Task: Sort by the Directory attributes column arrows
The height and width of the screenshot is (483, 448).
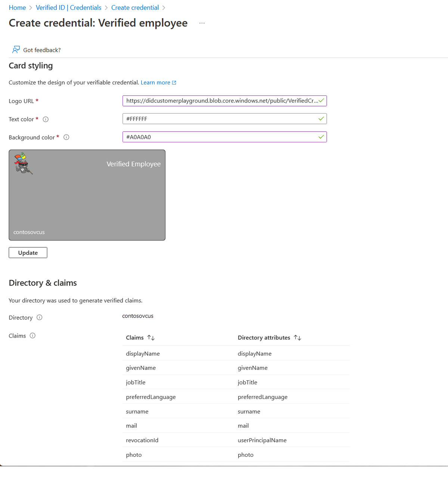Action: (x=298, y=338)
